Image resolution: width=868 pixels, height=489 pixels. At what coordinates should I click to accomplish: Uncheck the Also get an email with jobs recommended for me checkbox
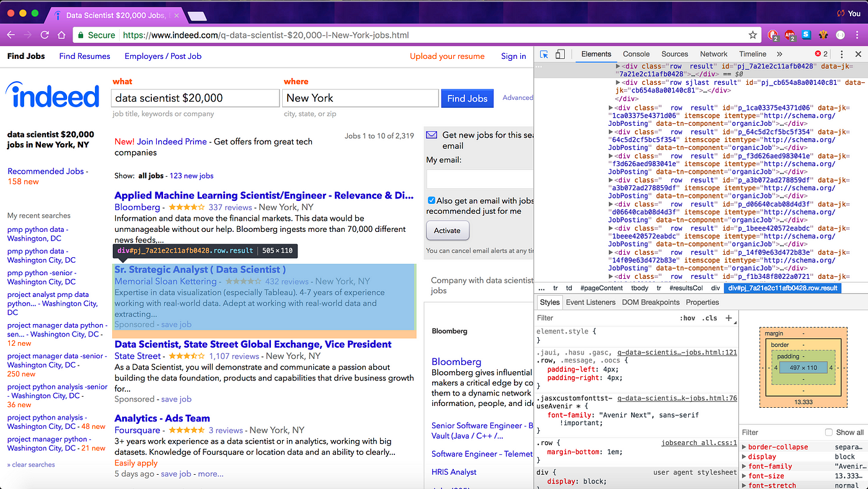(x=432, y=201)
